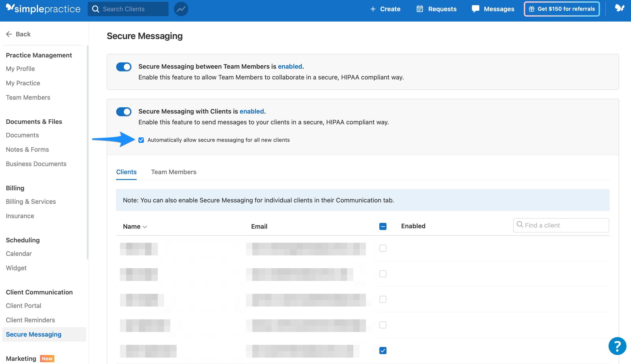Switch to the Team Members tab

point(173,172)
